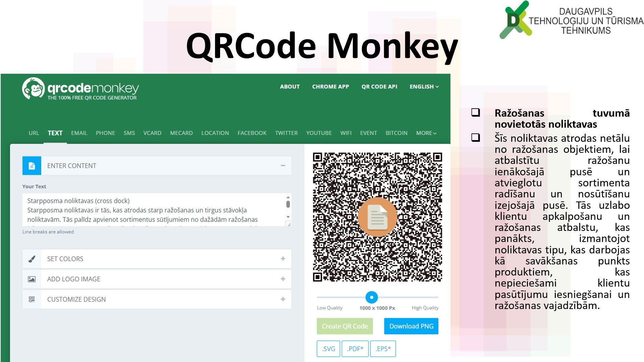The image size is (644, 362).
Task: Expand the Add Logo Image section
Action: [x=283, y=279]
